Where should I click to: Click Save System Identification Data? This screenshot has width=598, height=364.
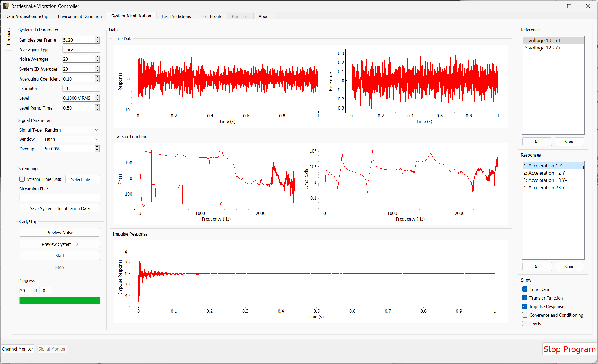(x=59, y=208)
